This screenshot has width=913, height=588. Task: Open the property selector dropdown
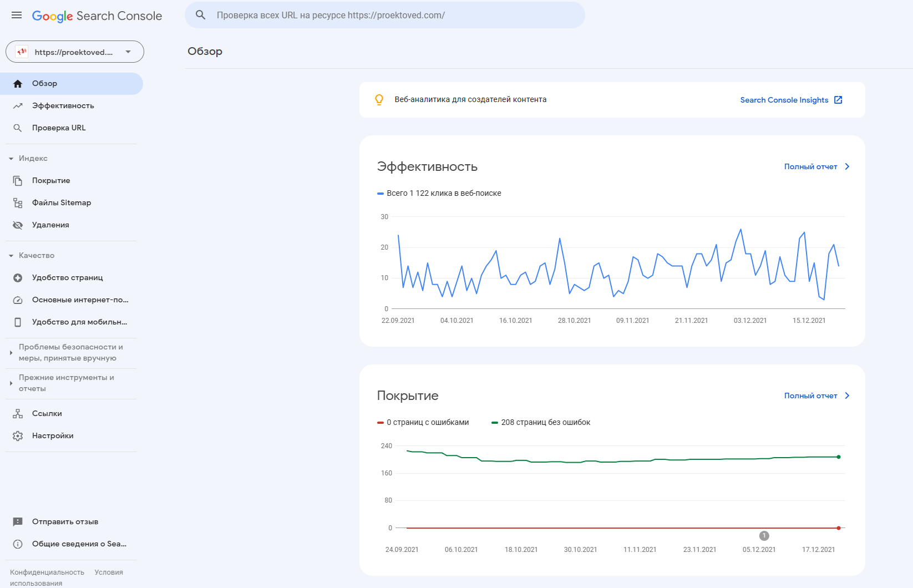click(x=75, y=52)
